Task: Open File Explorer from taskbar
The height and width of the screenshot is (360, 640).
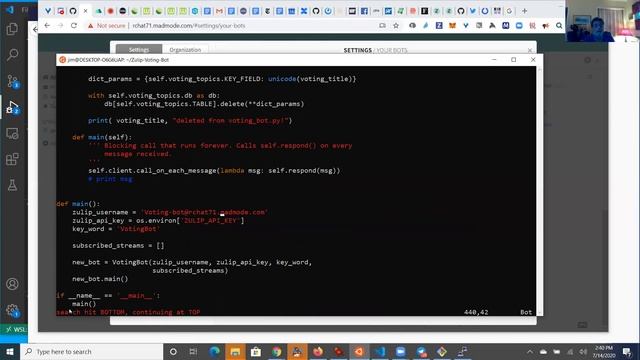Action: click(x=235, y=351)
